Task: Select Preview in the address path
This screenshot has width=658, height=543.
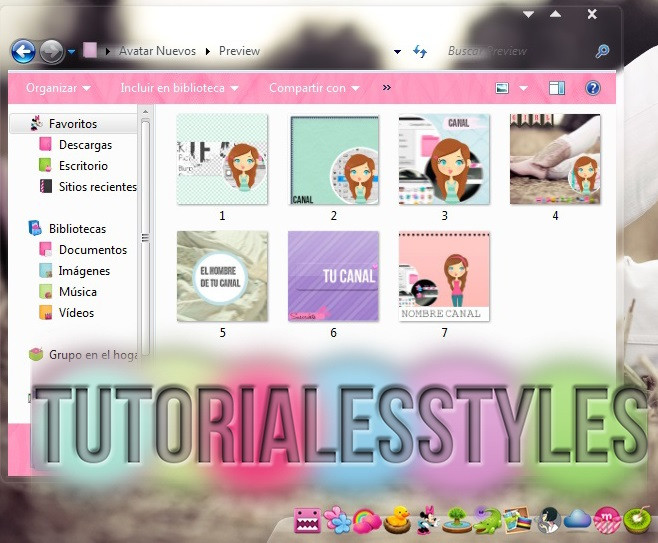Action: pos(239,51)
